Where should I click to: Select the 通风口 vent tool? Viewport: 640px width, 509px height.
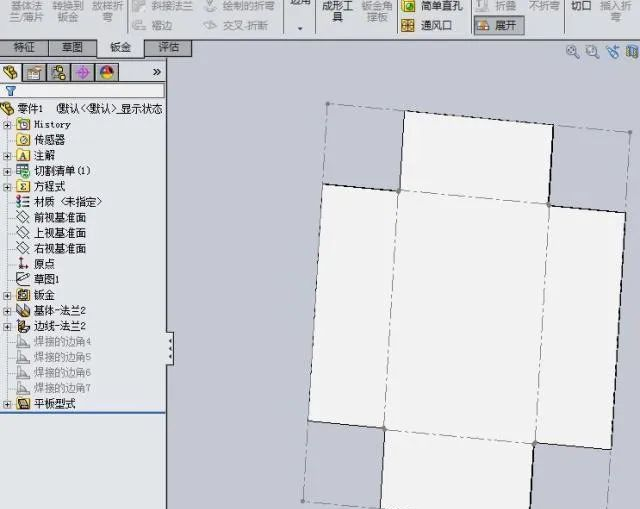(427, 26)
